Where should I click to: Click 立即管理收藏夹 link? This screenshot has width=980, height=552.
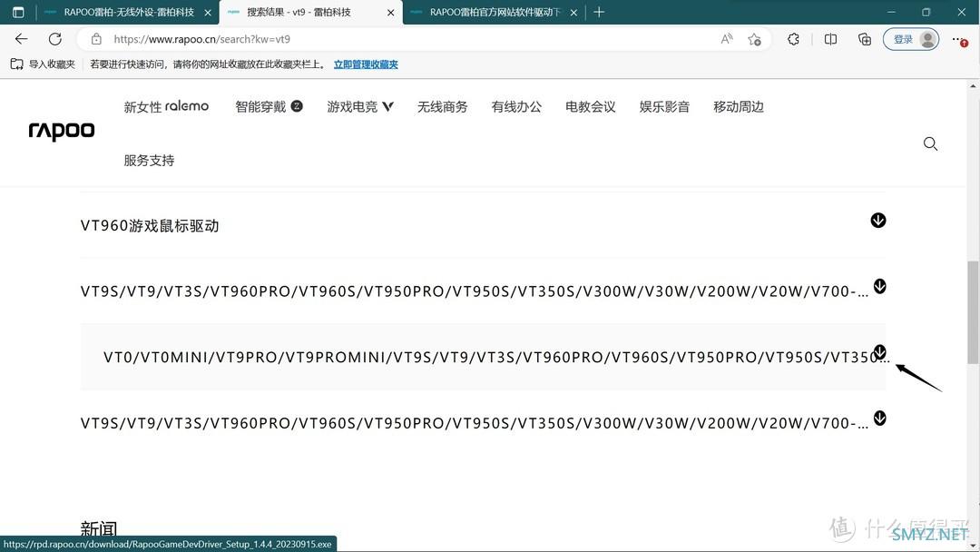click(366, 64)
